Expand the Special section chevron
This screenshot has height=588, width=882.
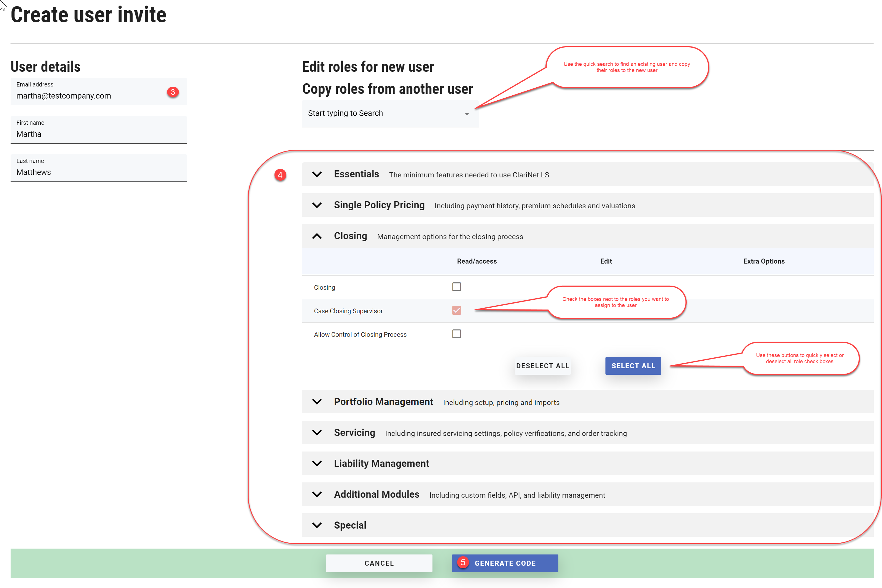pyautogui.click(x=317, y=525)
